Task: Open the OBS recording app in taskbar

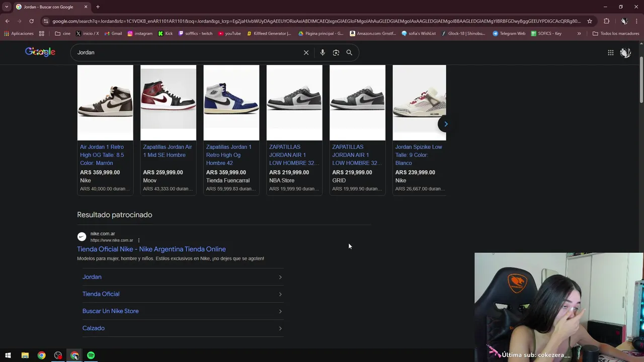Action: point(58,355)
